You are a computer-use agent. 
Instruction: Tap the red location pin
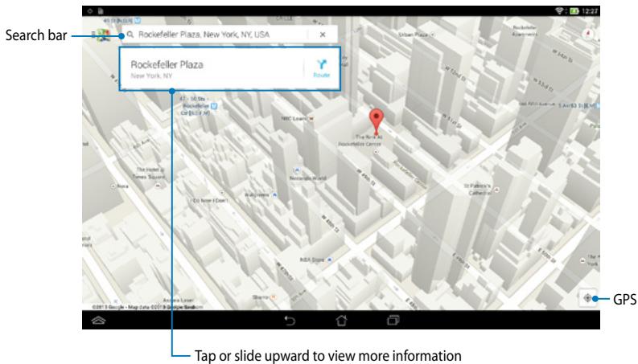pyautogui.click(x=377, y=121)
